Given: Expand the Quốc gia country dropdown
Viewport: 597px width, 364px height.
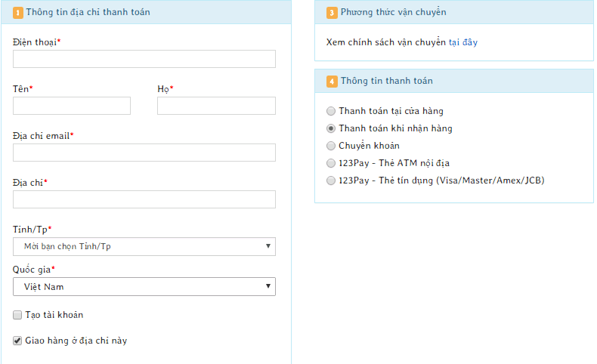Looking at the screenshot, I should 144,287.
